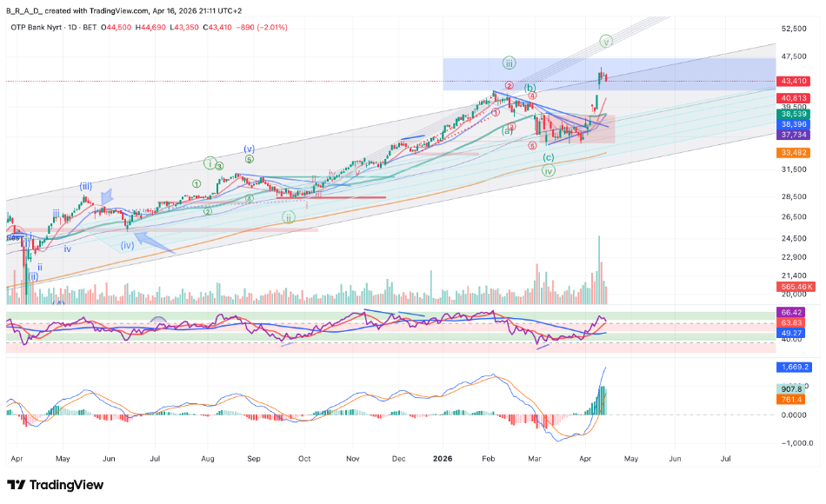826x504 pixels.
Task: Click the large green circled iv wave label
Action: tap(549, 171)
